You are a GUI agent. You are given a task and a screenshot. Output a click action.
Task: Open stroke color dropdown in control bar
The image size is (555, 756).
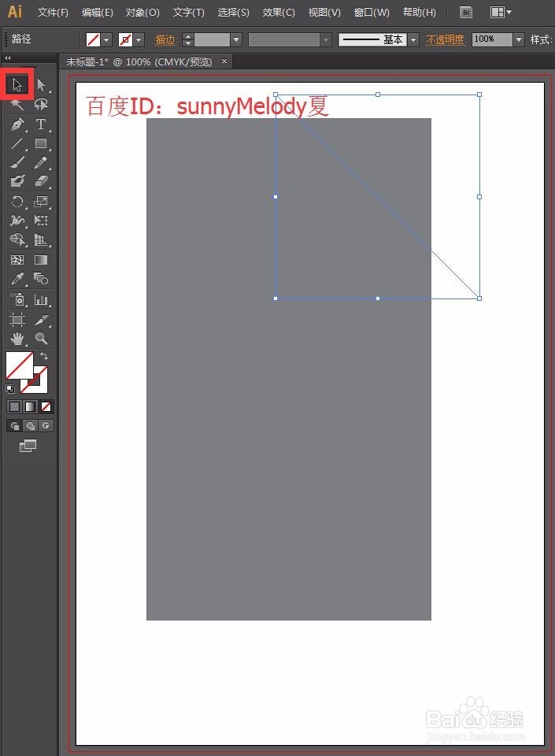139,39
